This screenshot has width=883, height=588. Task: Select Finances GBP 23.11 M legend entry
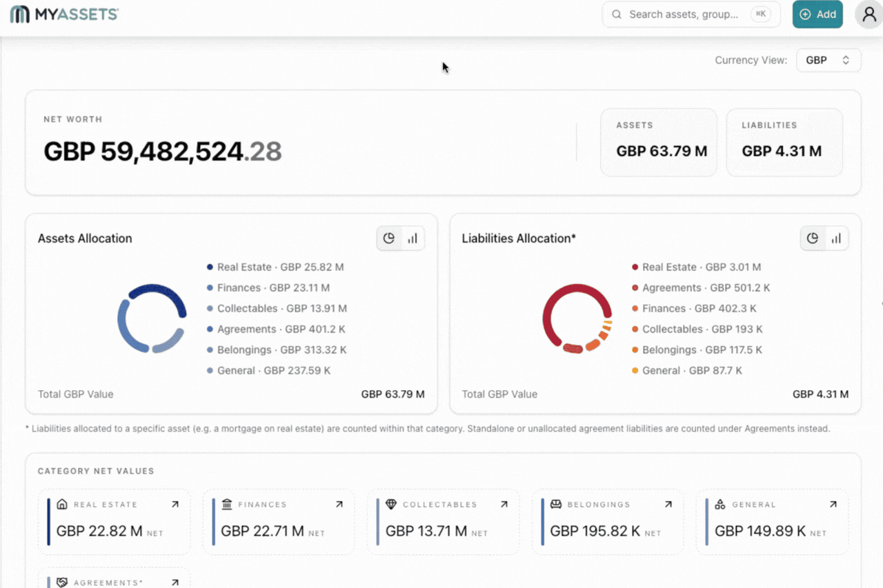tap(268, 288)
